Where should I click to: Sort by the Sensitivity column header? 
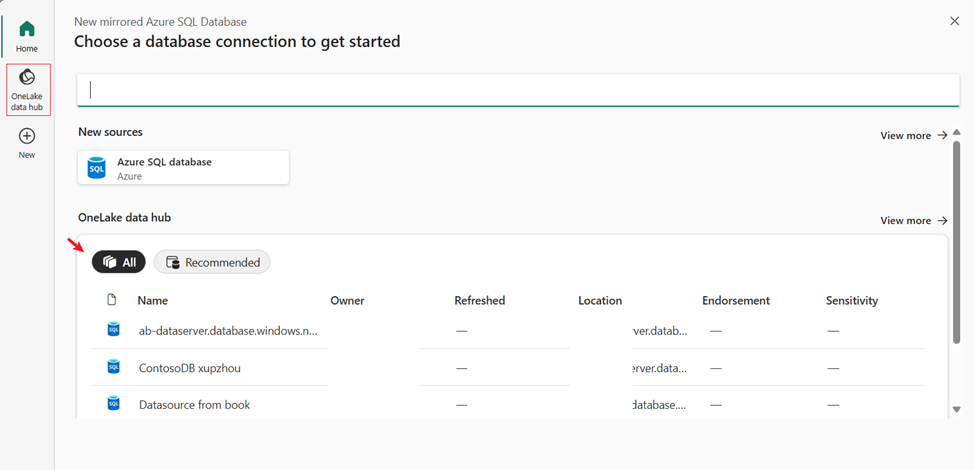[x=852, y=301]
